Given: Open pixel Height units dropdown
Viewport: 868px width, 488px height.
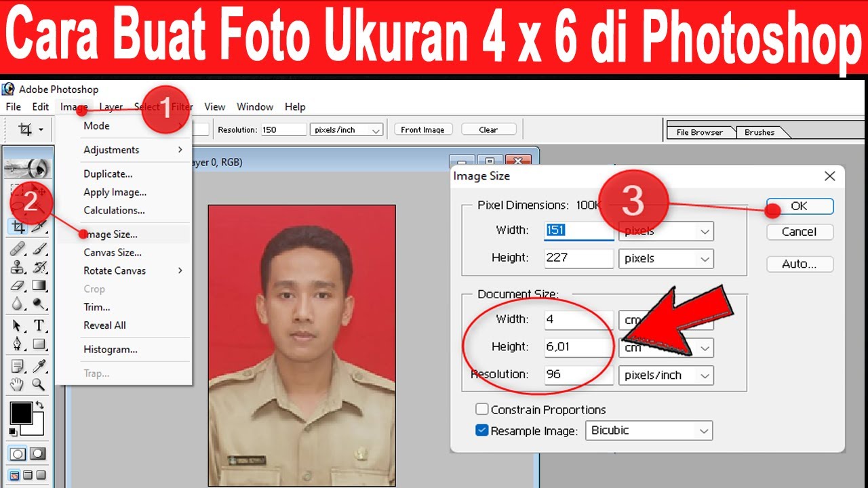Looking at the screenshot, I should point(666,258).
